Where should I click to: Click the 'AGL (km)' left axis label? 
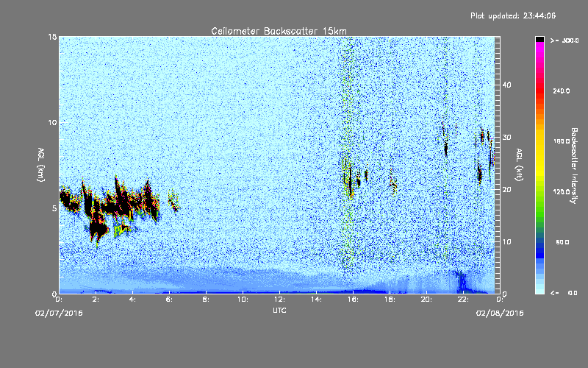tap(41, 165)
